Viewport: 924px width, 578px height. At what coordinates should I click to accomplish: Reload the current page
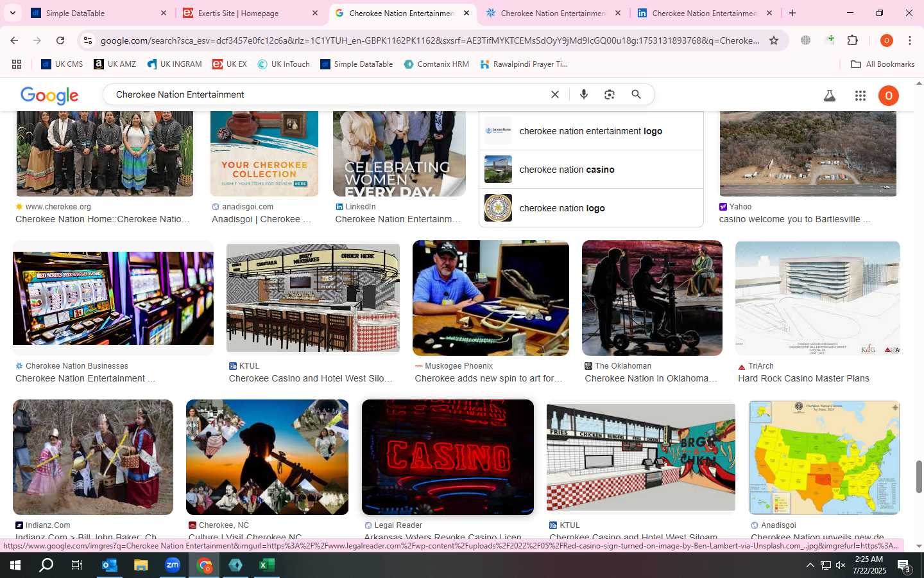(60, 40)
